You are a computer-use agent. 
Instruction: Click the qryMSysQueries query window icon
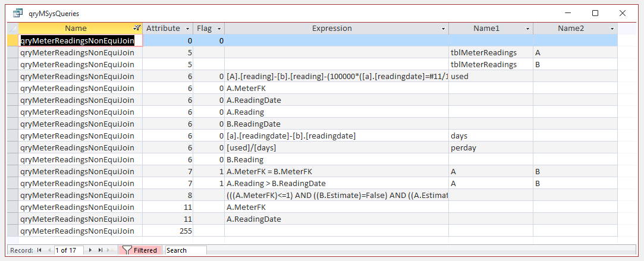[x=18, y=14]
